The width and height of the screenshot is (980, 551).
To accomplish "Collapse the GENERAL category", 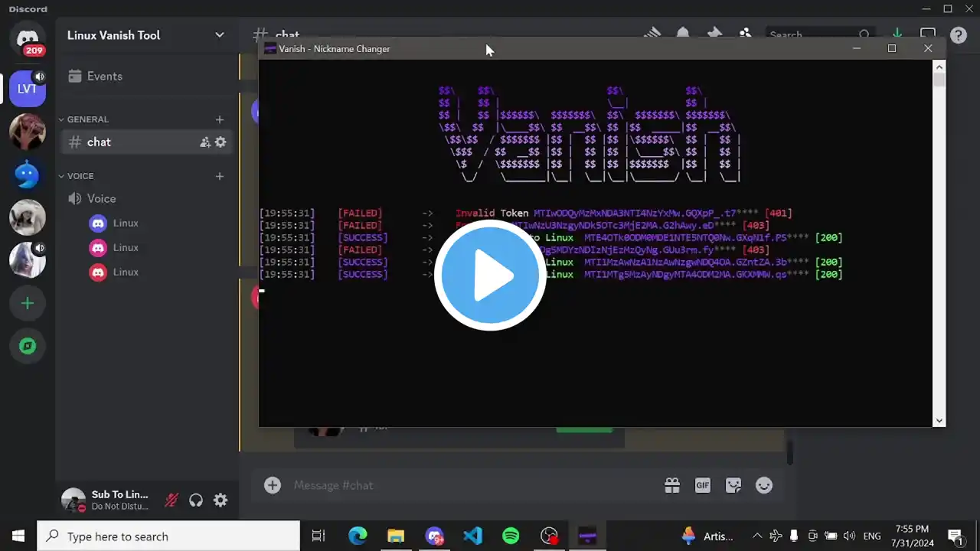I will pyautogui.click(x=62, y=119).
